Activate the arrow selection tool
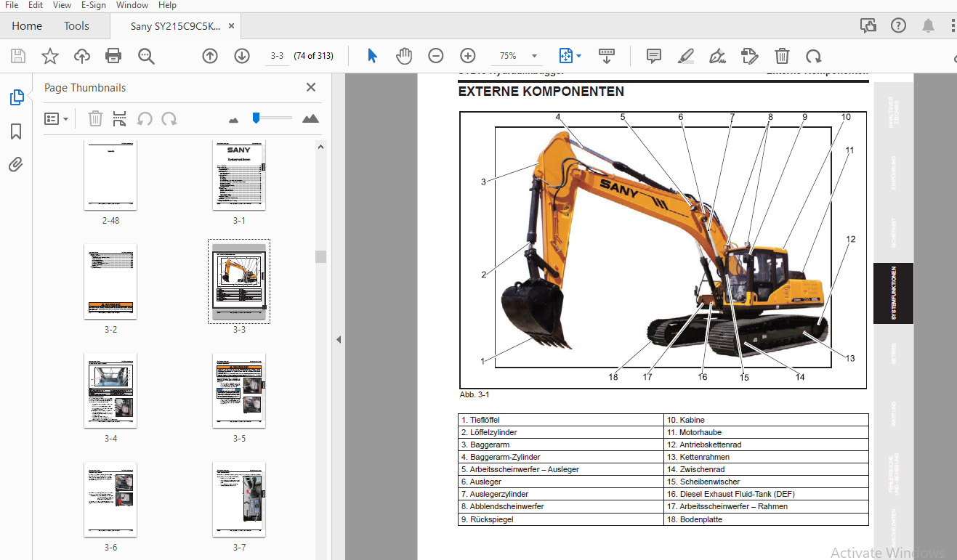The image size is (957, 560). (x=373, y=56)
